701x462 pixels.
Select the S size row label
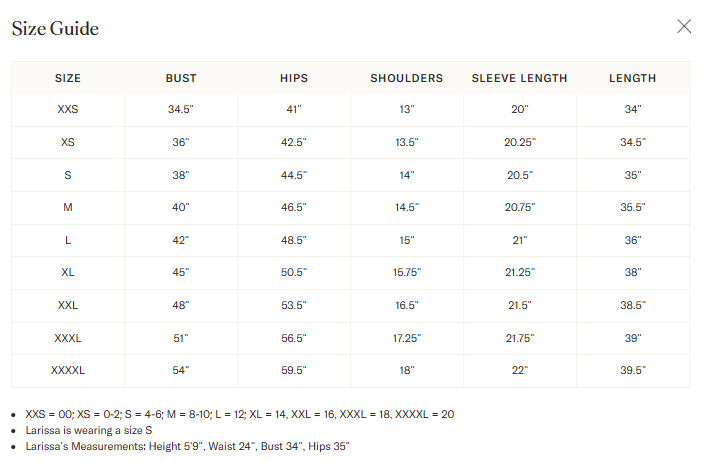coord(68,175)
